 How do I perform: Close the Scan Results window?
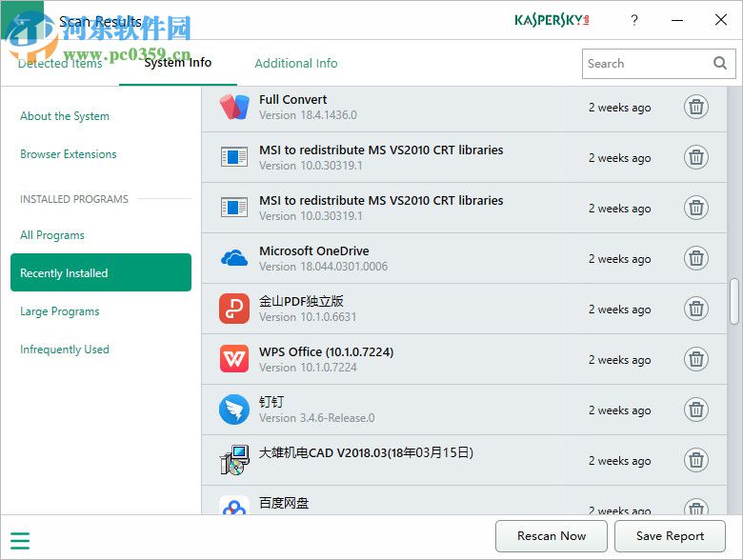tap(721, 20)
